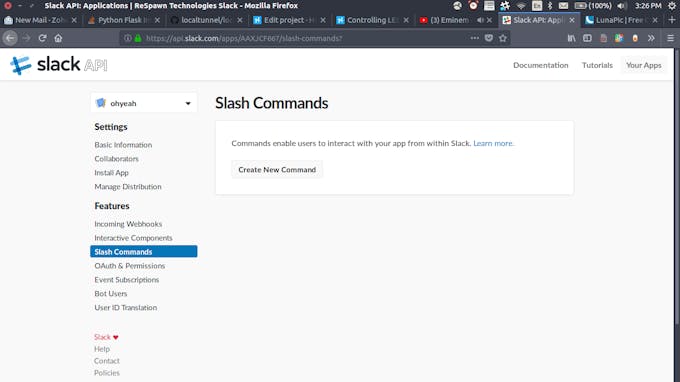
Task: Open the Firefox hamburger menu
Action: 670,38
